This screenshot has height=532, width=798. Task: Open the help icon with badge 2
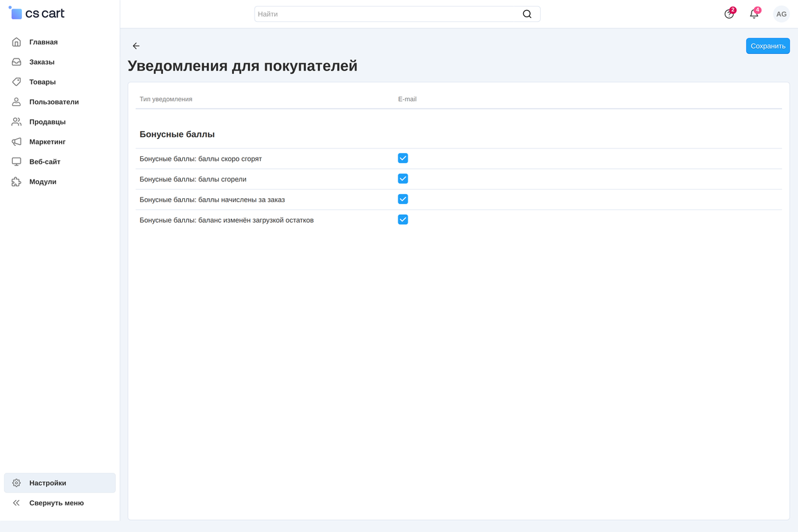(x=730, y=14)
